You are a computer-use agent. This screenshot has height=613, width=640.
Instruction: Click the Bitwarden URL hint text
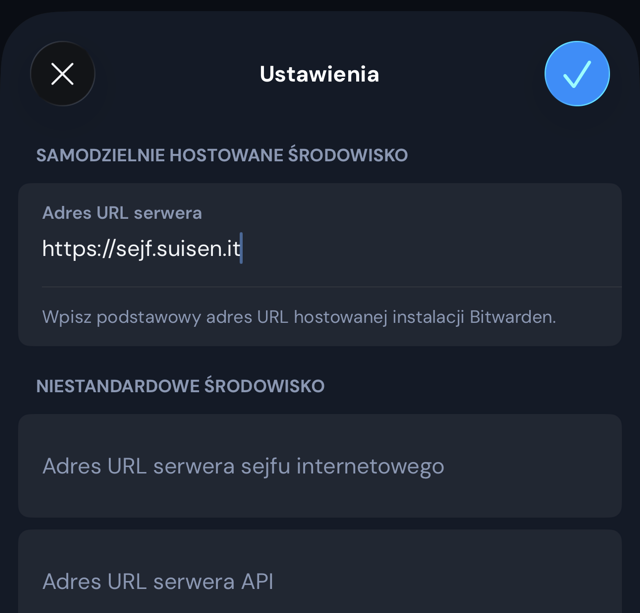pos(298,317)
